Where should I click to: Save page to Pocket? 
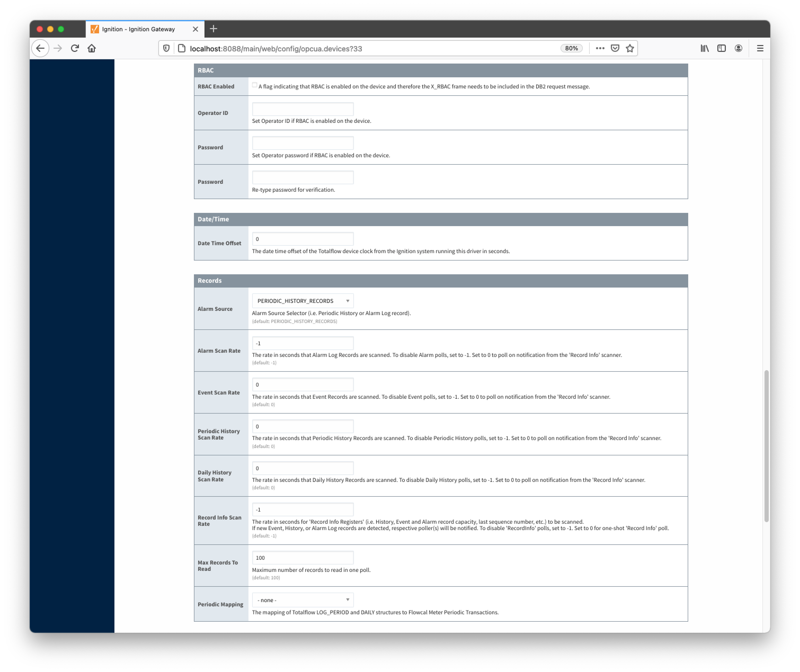tap(615, 48)
